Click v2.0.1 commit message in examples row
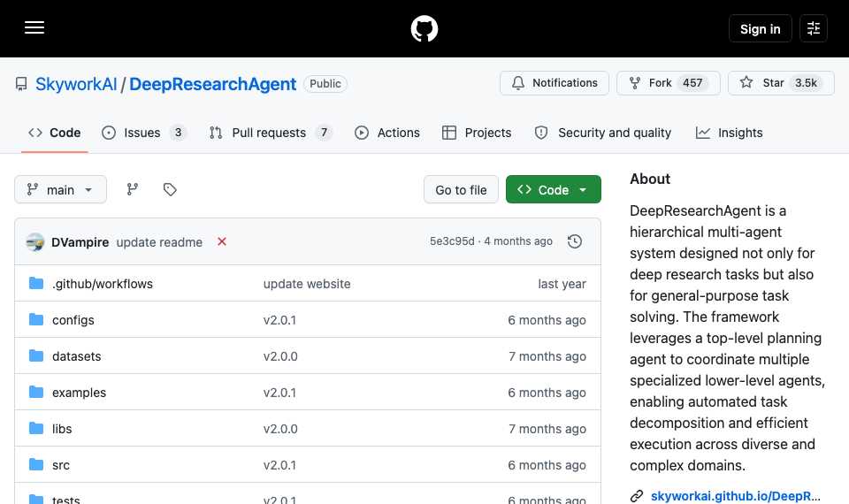 pyautogui.click(x=279, y=393)
